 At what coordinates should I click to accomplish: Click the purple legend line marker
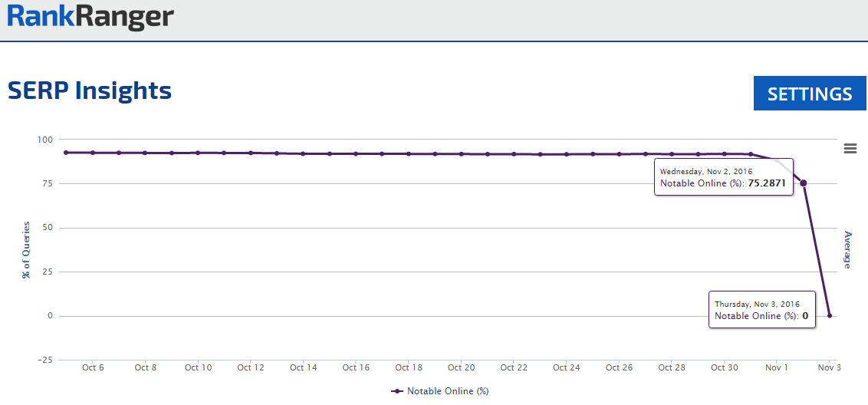[396, 391]
